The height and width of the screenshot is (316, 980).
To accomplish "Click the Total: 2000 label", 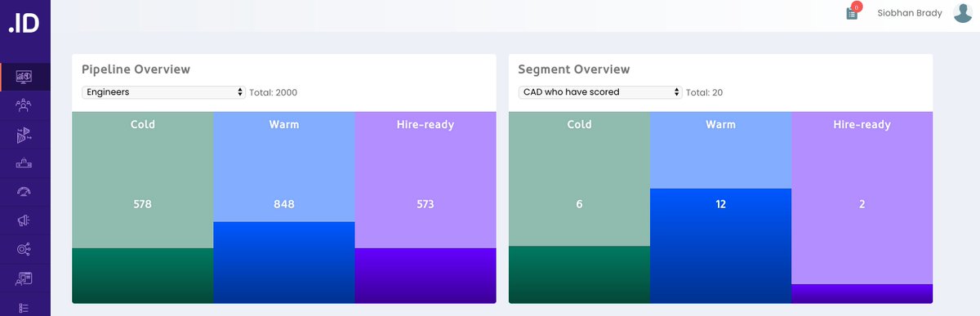I will (274, 92).
